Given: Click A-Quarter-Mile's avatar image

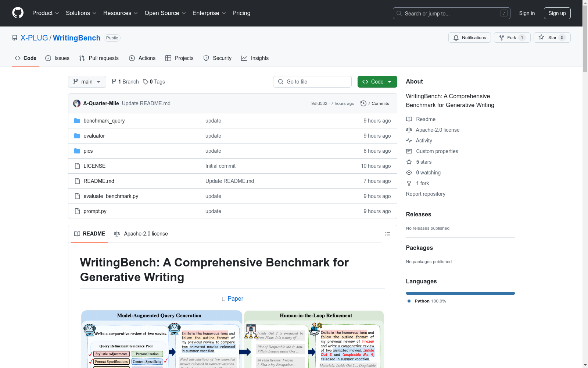Looking at the screenshot, I should pyautogui.click(x=77, y=103).
